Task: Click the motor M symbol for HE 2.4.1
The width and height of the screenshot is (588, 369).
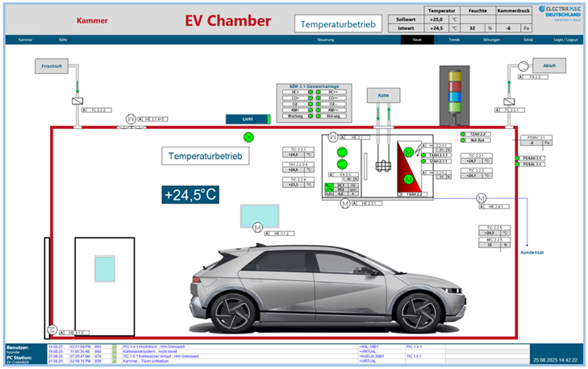Action: (482, 198)
